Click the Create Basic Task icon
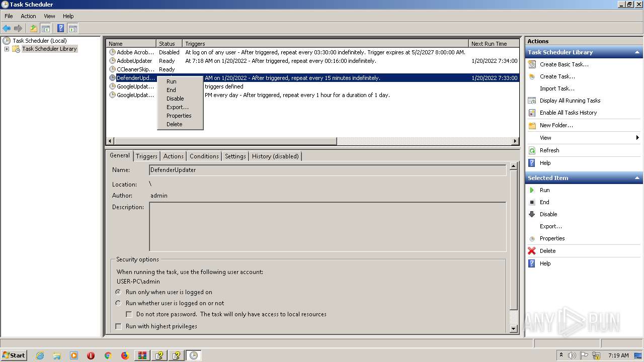644x362 pixels. 532,64
